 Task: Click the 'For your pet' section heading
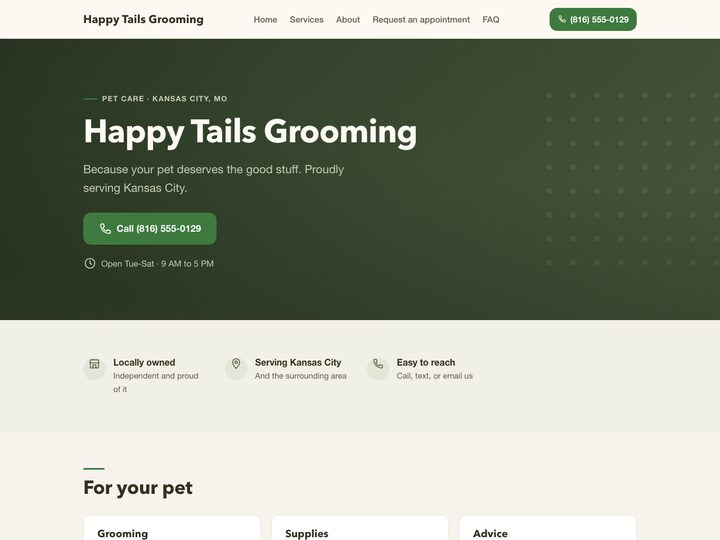coord(138,488)
